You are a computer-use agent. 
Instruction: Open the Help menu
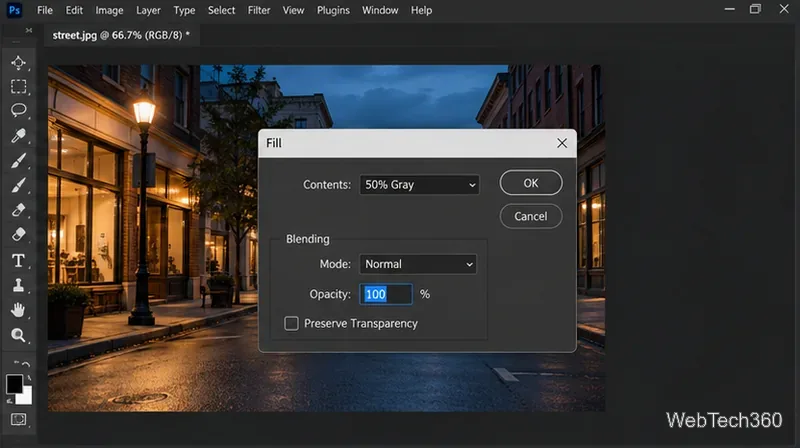[421, 10]
